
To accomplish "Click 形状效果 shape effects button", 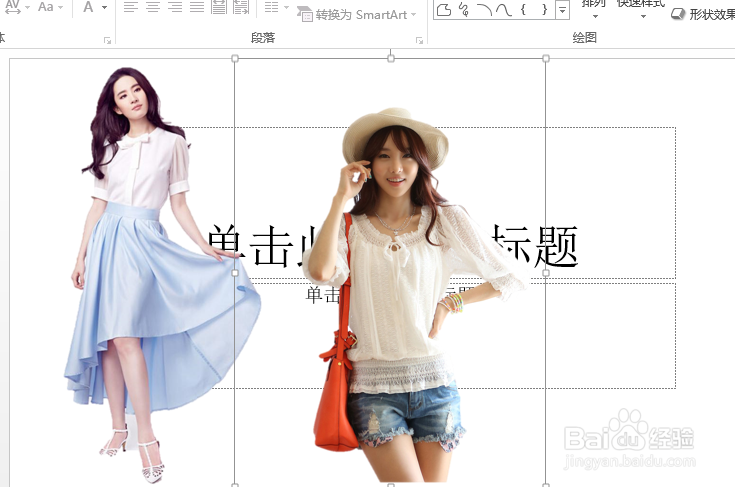I will pos(703,15).
